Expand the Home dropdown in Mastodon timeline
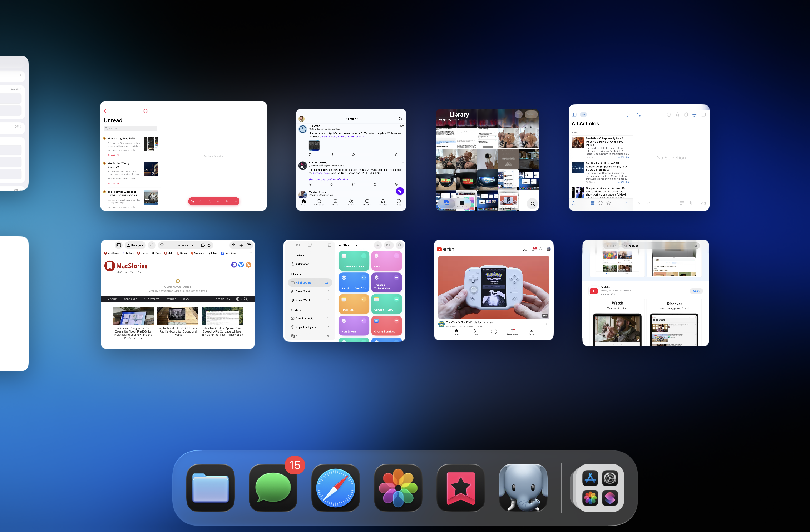 pyautogui.click(x=351, y=119)
